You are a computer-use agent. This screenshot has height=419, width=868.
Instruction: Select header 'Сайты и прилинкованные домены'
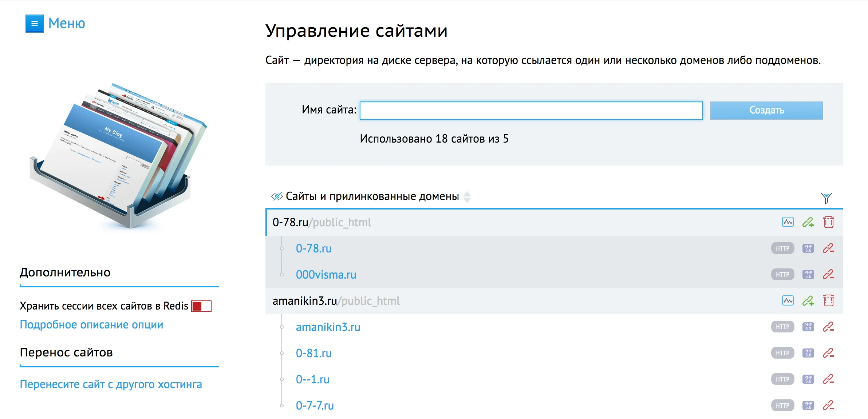[x=372, y=196]
